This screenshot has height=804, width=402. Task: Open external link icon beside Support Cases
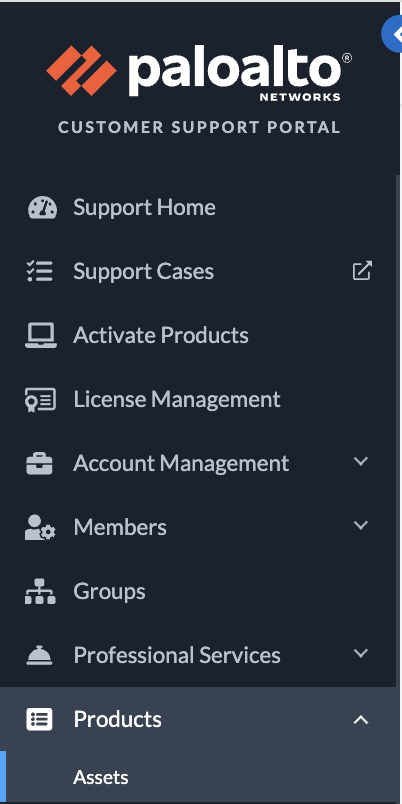(362, 271)
